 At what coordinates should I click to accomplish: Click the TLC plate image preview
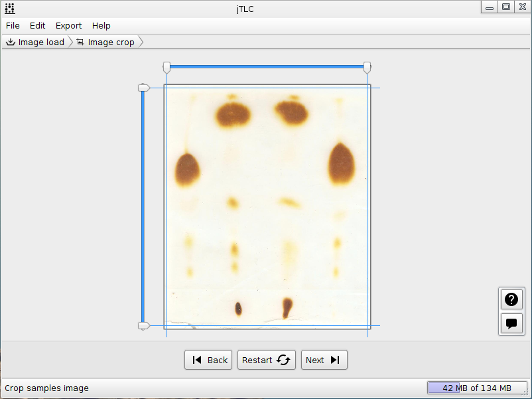coord(267,206)
